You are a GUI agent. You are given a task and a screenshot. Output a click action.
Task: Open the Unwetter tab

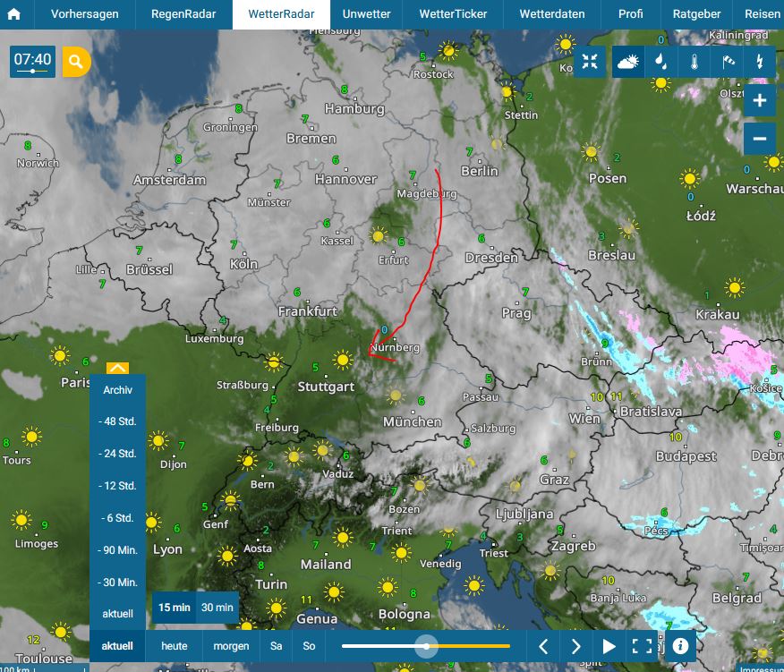tap(366, 14)
